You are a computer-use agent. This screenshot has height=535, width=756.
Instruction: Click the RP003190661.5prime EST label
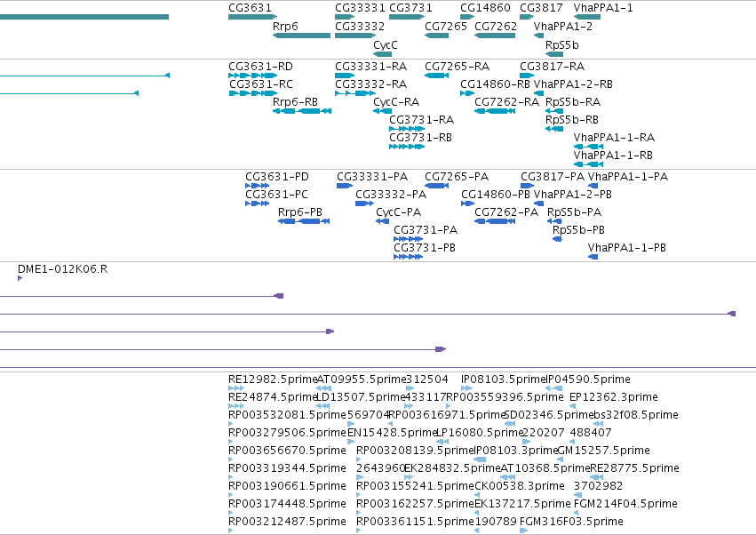click(x=287, y=487)
